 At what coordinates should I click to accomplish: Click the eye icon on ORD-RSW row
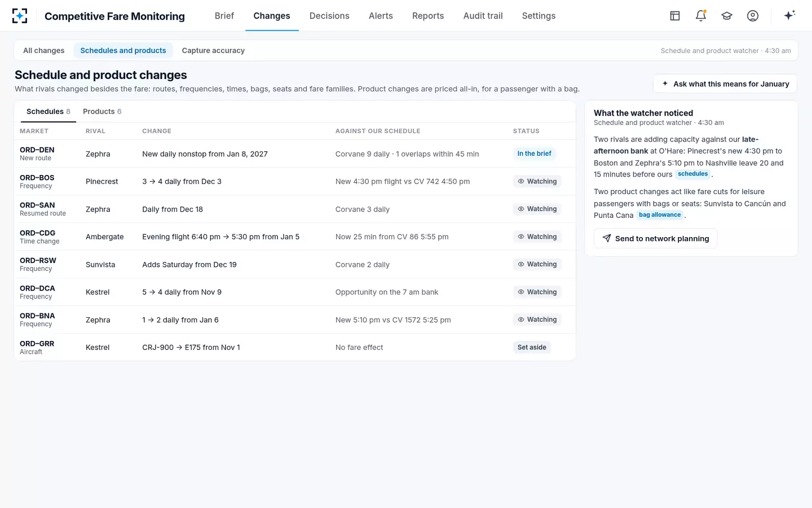[521, 264]
